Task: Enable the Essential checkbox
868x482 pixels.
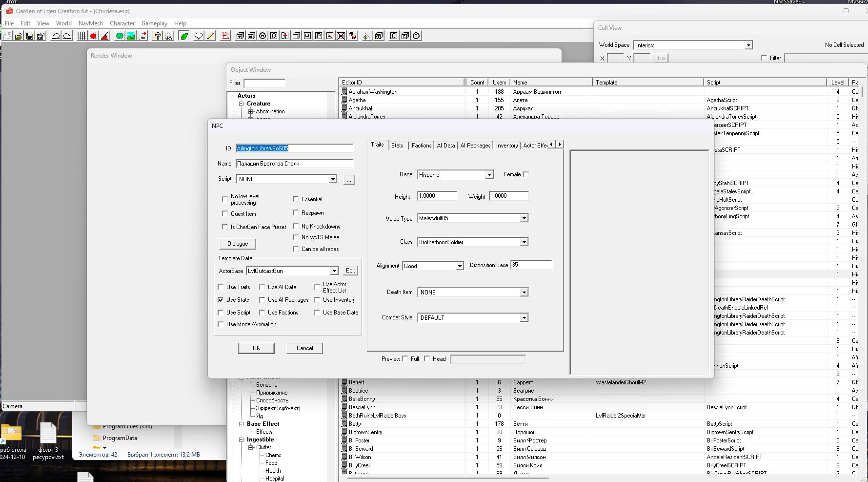Action: (296, 199)
